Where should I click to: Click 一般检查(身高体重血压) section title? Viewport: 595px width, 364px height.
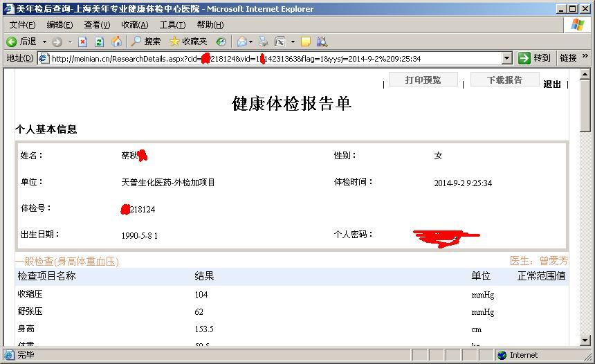(x=67, y=261)
